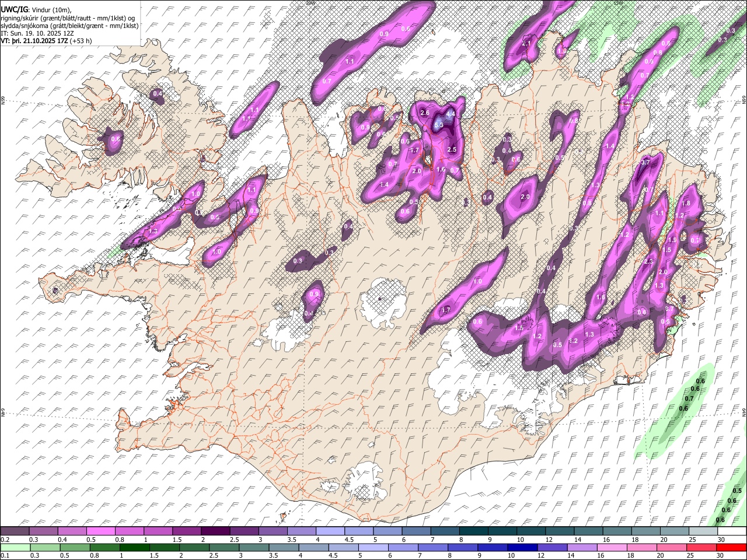This screenshot has width=747, height=560.
Task: Click the 2.1 value over the sea up north
Action: click(526, 44)
